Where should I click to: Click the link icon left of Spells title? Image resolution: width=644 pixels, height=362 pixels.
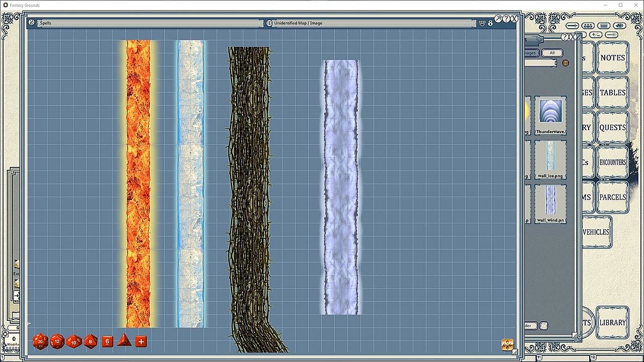point(31,23)
